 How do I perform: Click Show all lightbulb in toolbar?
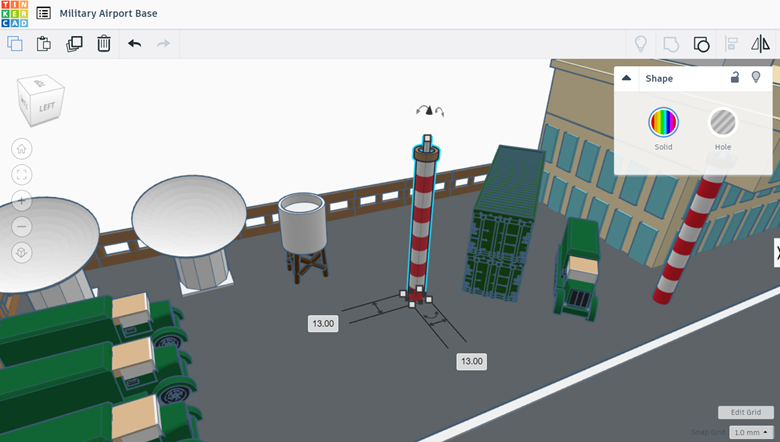641,44
